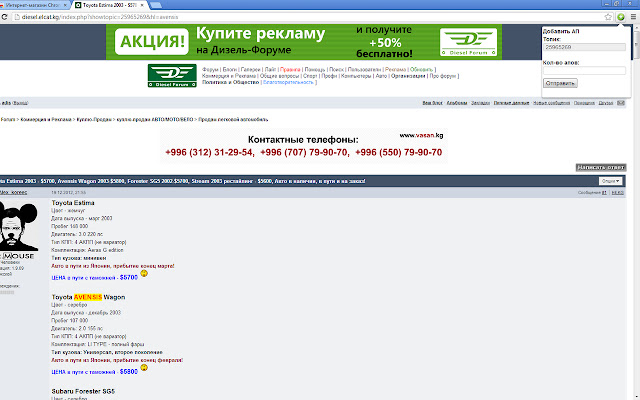Click the smiley beside the $5700 price
The image size is (640, 400).
pyautogui.click(x=144, y=273)
